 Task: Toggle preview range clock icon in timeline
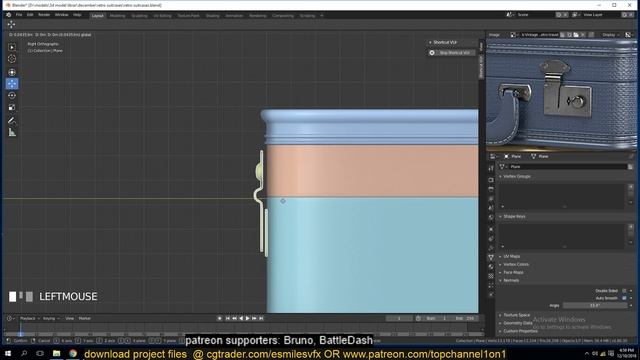[x=418, y=318]
